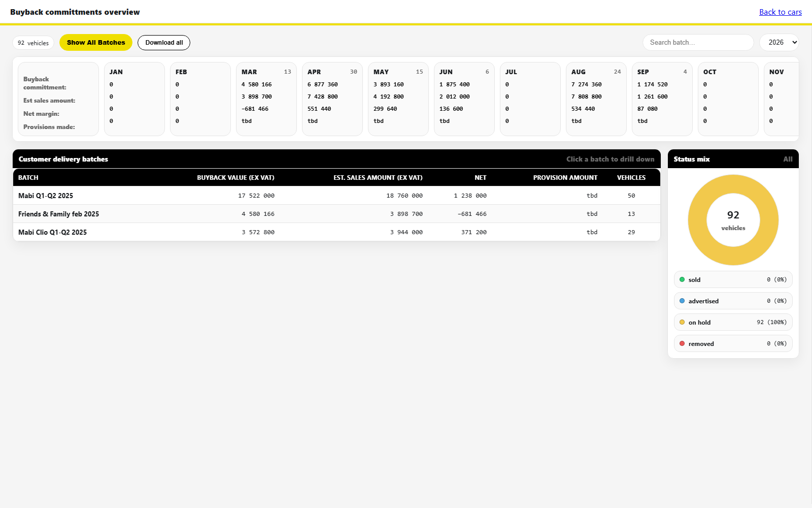The height and width of the screenshot is (508, 812).
Task: Open the 2026 year dropdown
Action: [779, 43]
